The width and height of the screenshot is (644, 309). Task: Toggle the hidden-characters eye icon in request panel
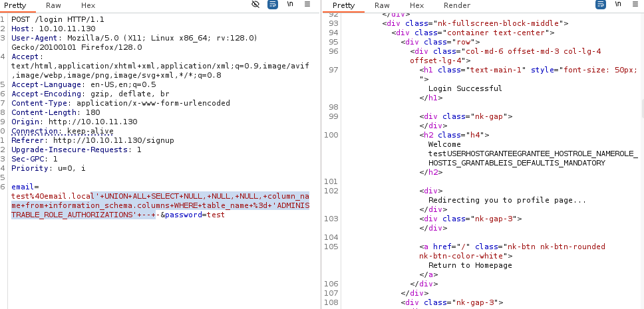[255, 5]
